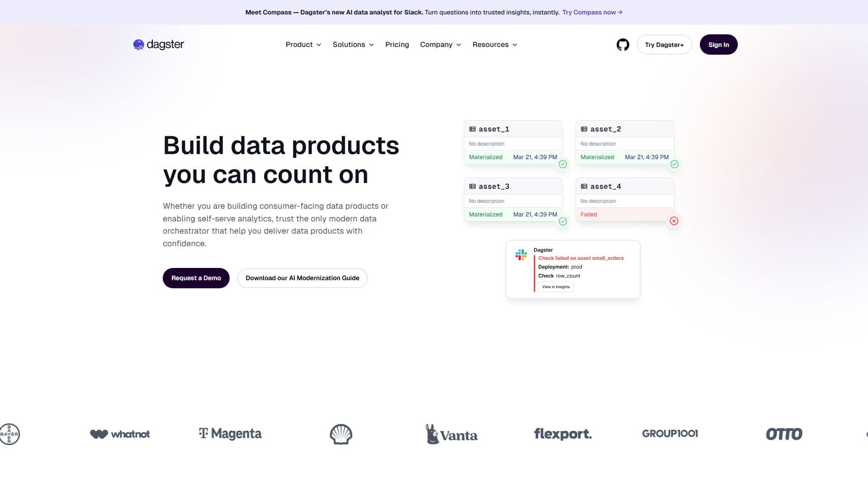Click the Bayer logo

[x=9, y=434]
